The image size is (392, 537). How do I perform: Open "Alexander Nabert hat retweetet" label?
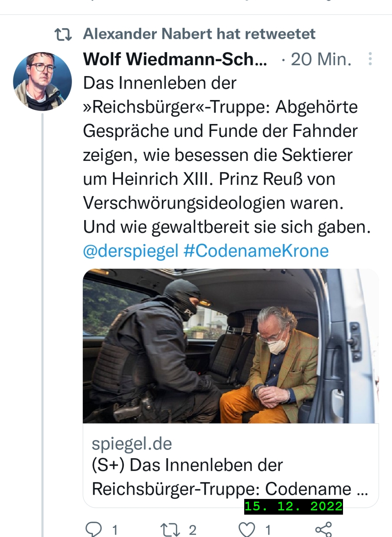[199, 34]
